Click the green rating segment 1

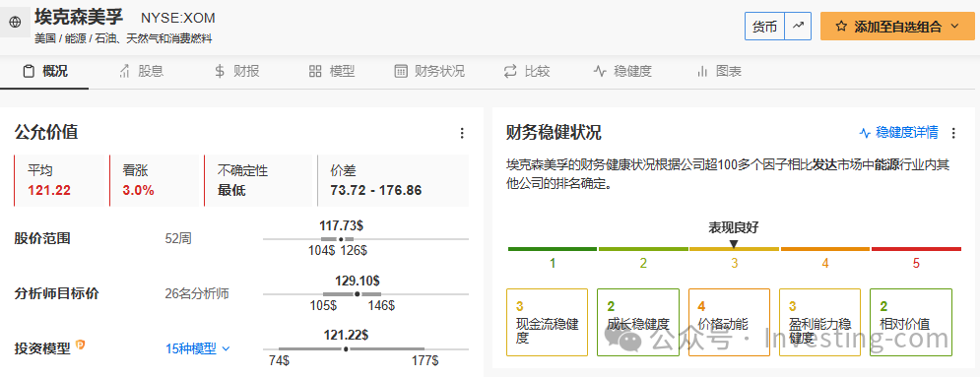pos(553,249)
